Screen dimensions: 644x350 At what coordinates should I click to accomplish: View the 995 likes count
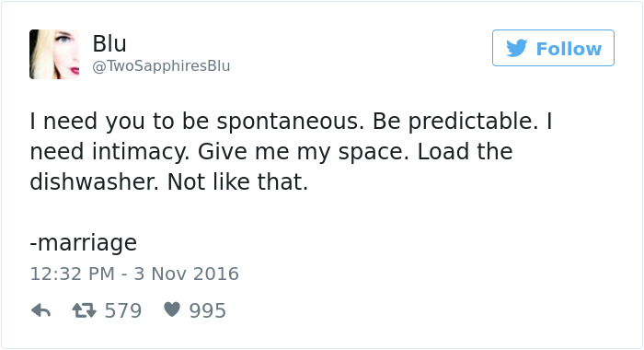click(207, 310)
